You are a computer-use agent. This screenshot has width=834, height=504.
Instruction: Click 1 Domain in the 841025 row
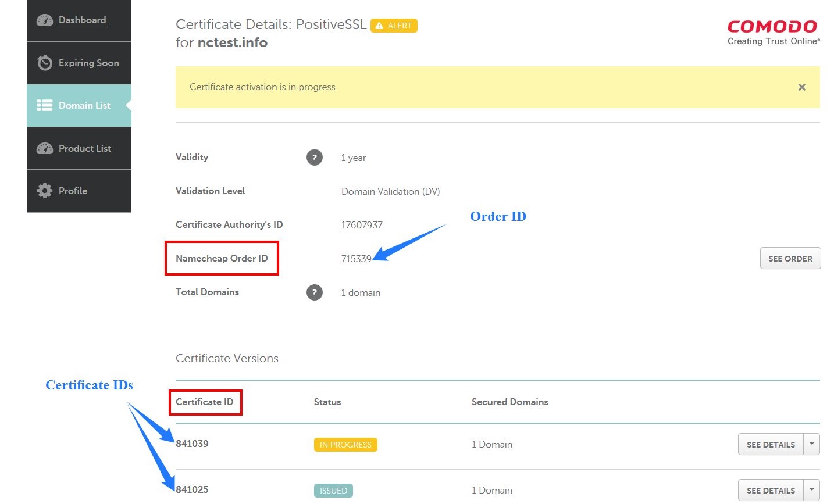point(492,490)
